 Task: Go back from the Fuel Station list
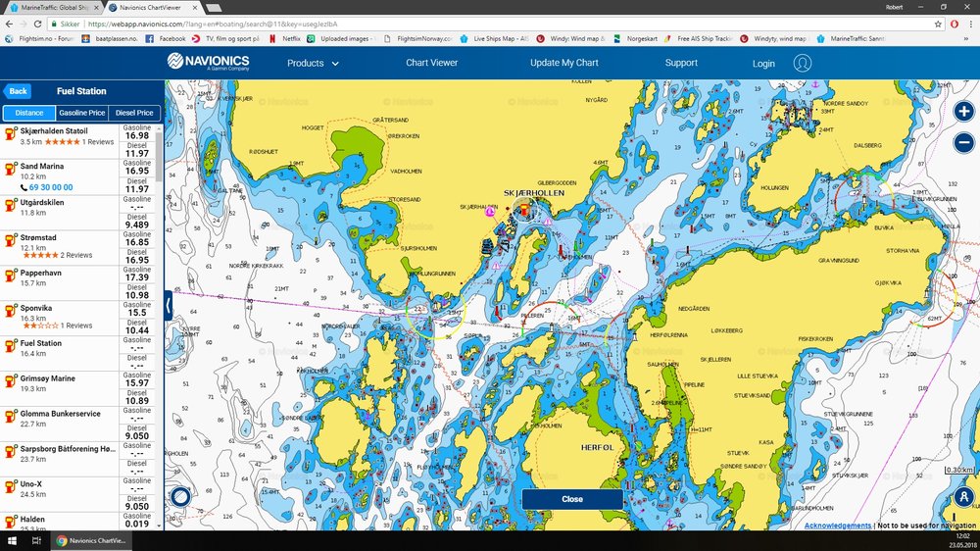pyautogui.click(x=18, y=91)
